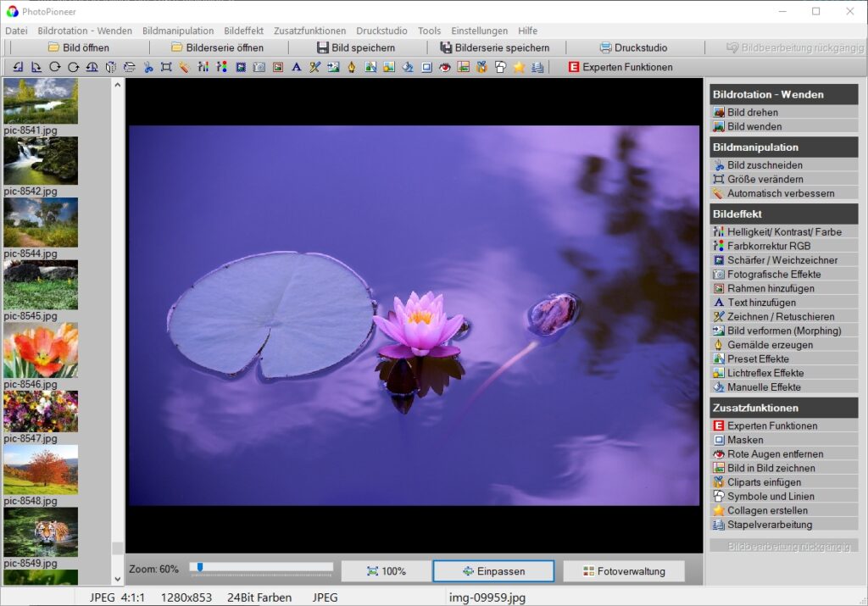Select Gemälde erzeugen in the side panel
Viewport: 868px width, 606px height.
tap(769, 345)
